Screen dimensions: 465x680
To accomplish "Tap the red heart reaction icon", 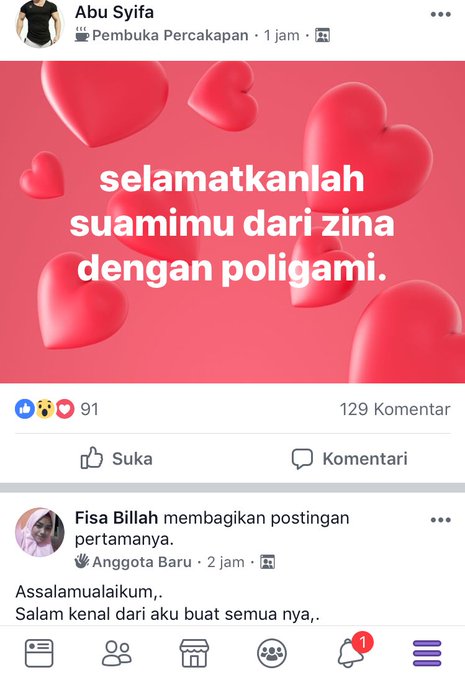I will click(x=65, y=409).
